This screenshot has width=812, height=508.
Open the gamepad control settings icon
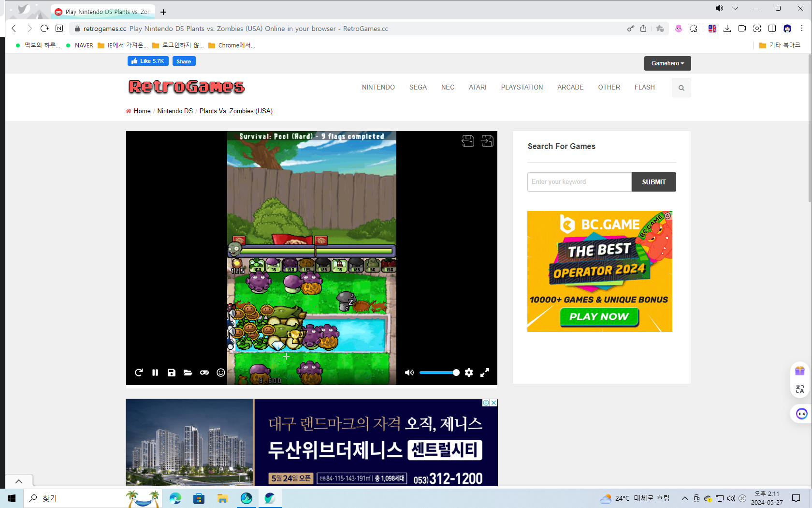(x=204, y=373)
